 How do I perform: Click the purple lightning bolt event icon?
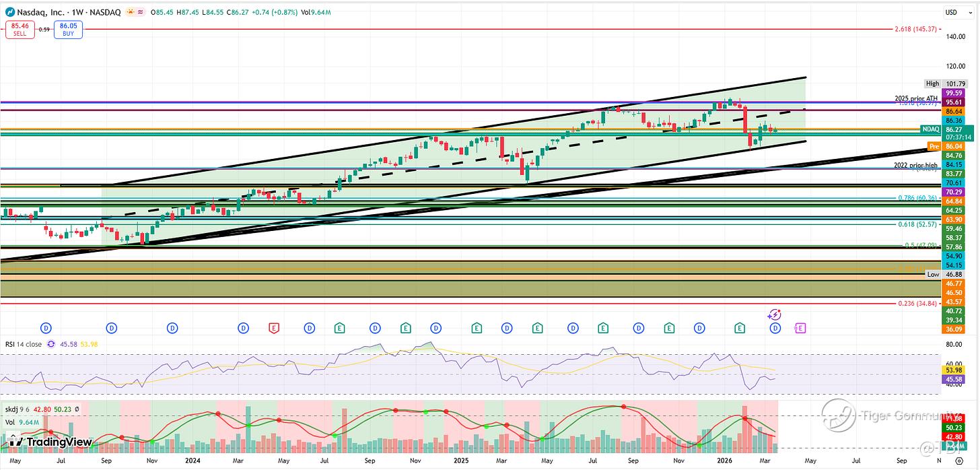(775, 314)
